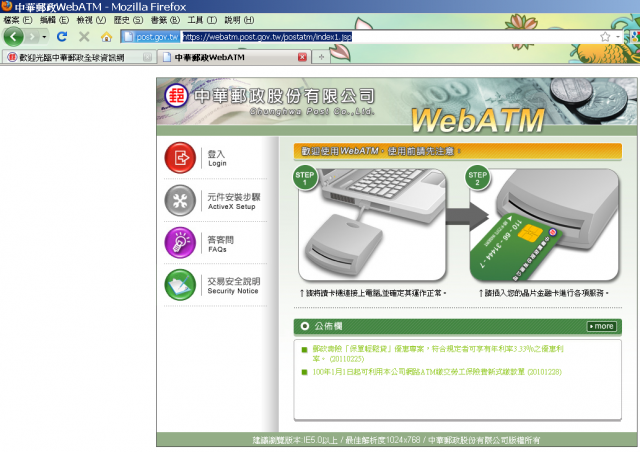
Task: Open the 檢視 (V) menu
Action: tap(91, 20)
